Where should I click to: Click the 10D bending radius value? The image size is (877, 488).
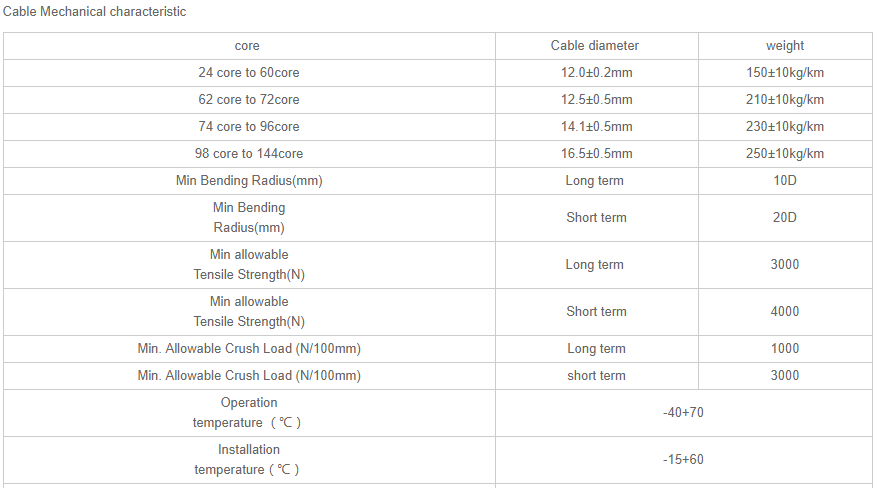pos(785,181)
